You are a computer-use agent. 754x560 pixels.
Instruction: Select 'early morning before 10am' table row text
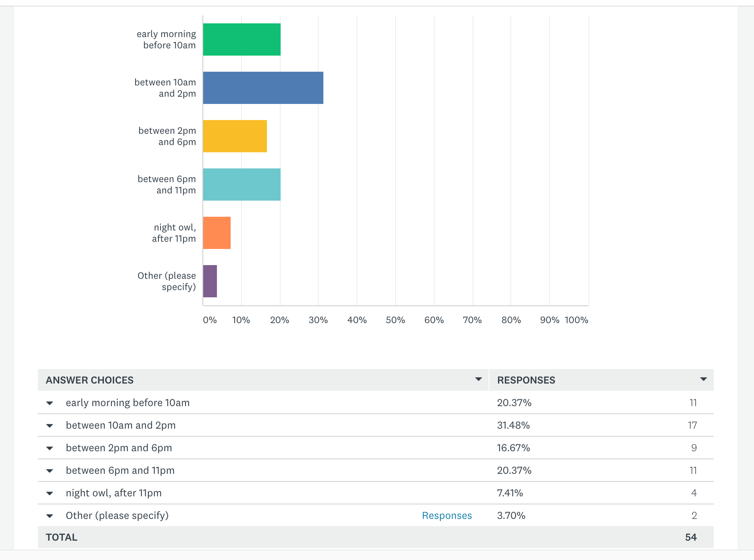click(127, 402)
